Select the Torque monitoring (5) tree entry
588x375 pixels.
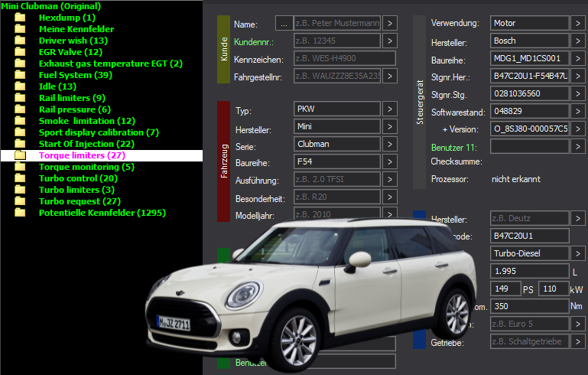(86, 167)
